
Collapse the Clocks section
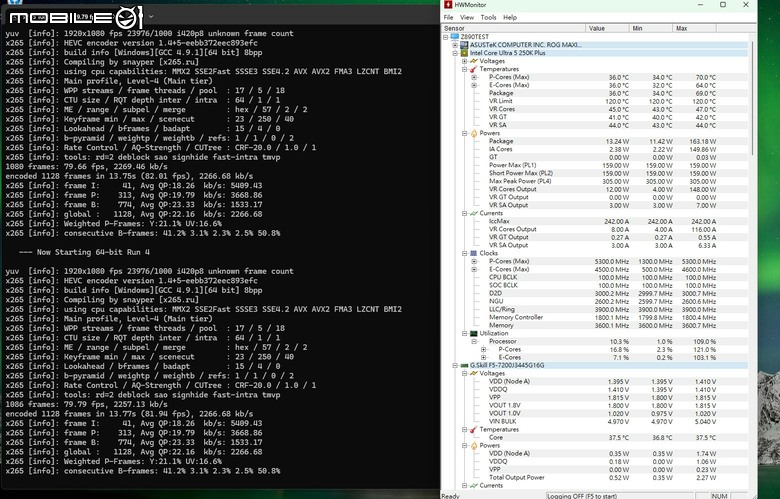click(x=465, y=253)
